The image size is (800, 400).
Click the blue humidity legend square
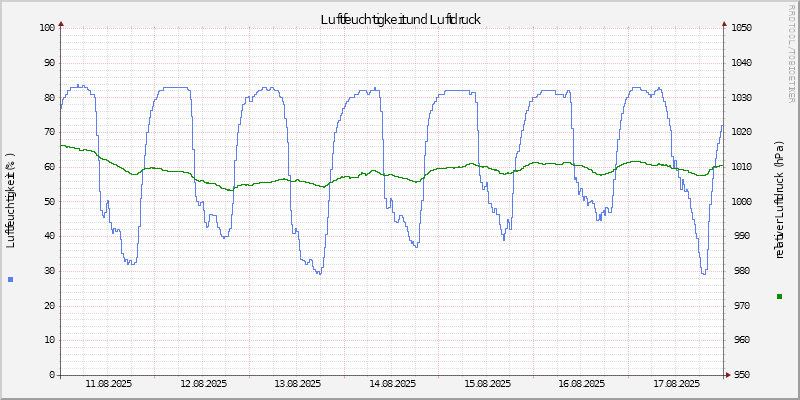coord(10,279)
